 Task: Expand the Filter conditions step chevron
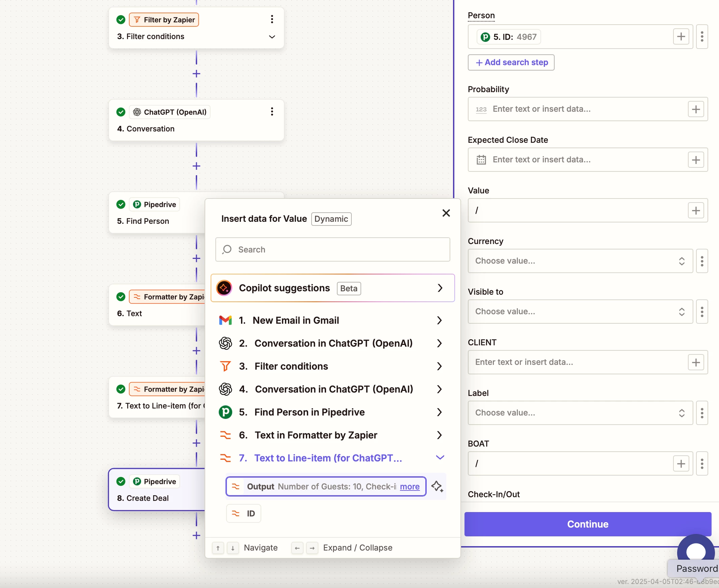[x=272, y=36]
